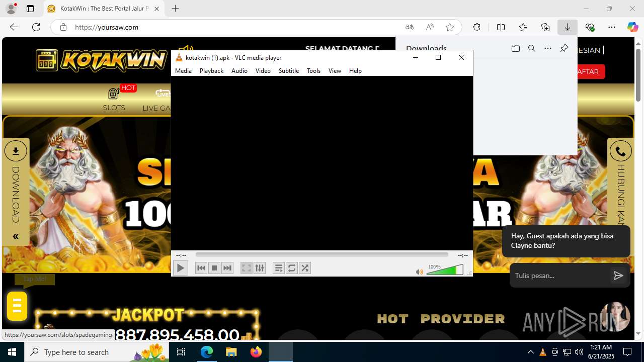Viewport: 644px width, 362px height.
Task: Collapse the DOWNLOAD side panel arrows
Action: pyautogui.click(x=16, y=236)
